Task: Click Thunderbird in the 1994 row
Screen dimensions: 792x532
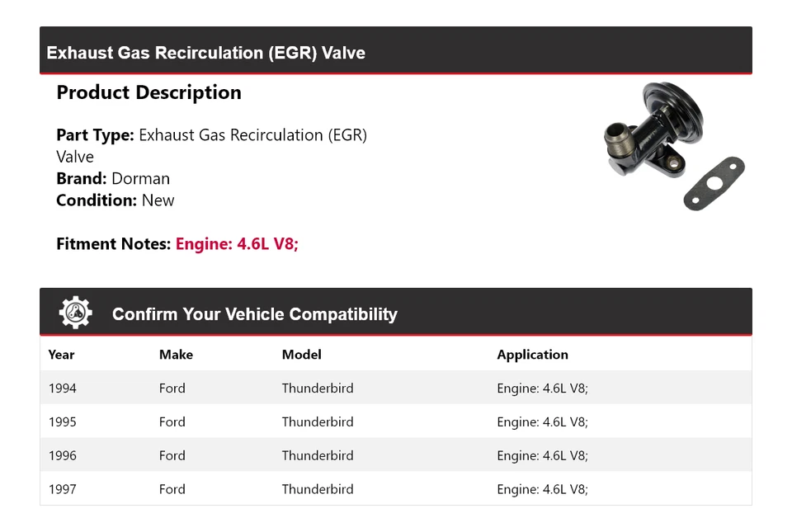Action: (317, 388)
